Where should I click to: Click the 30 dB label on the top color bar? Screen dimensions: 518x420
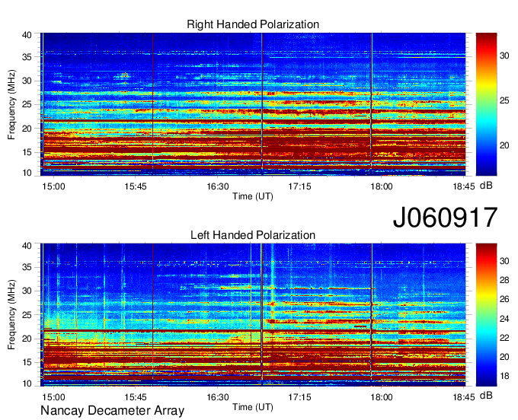(x=504, y=56)
